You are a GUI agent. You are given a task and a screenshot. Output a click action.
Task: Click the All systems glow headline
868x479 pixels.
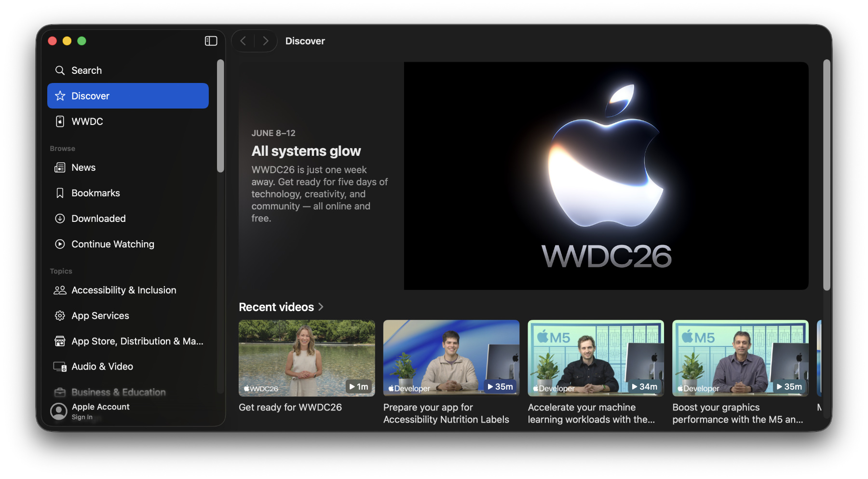point(306,151)
